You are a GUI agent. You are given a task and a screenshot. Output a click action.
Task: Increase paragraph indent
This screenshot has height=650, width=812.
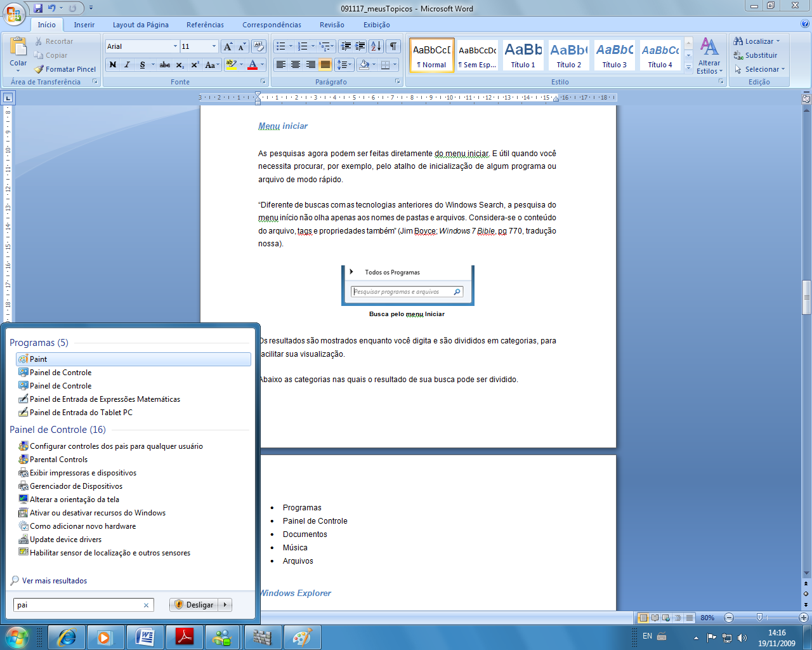pyautogui.click(x=360, y=46)
